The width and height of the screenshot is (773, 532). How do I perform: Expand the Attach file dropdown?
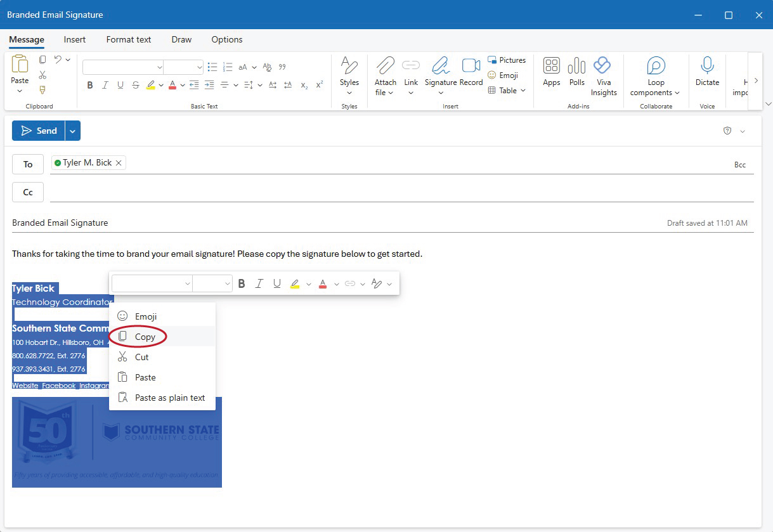[x=391, y=93]
